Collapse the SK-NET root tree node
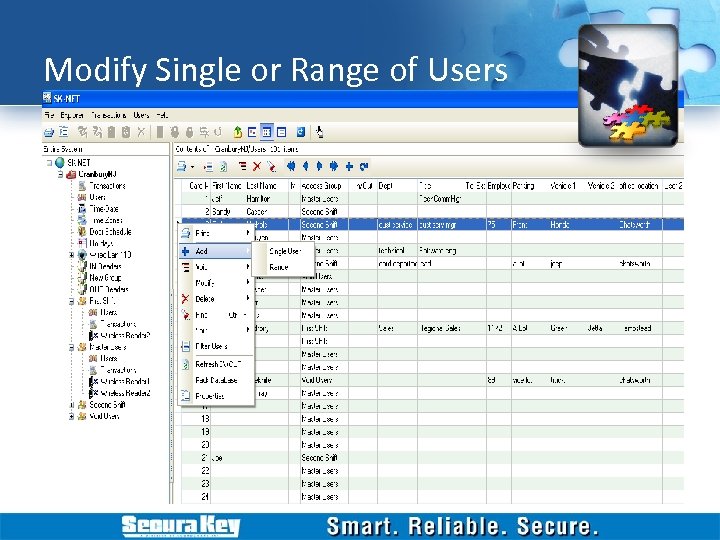Image resolution: width=720 pixels, height=540 pixels. pyautogui.click(x=49, y=163)
